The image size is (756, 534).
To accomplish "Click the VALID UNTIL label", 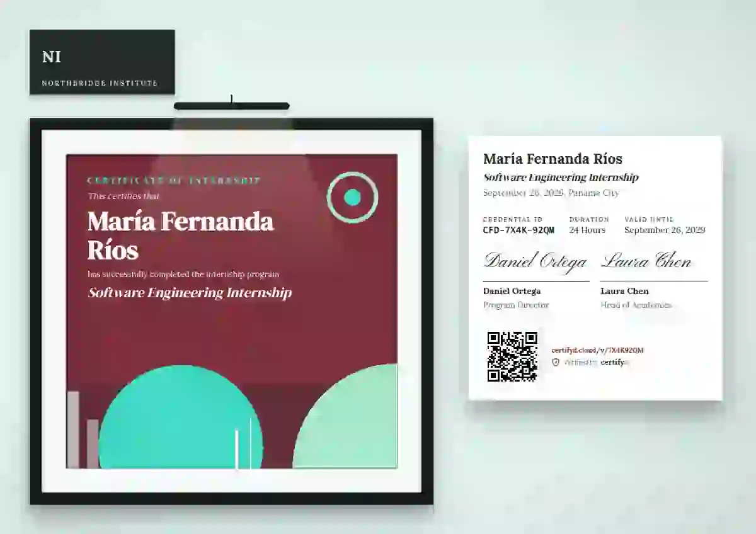I will (x=649, y=219).
